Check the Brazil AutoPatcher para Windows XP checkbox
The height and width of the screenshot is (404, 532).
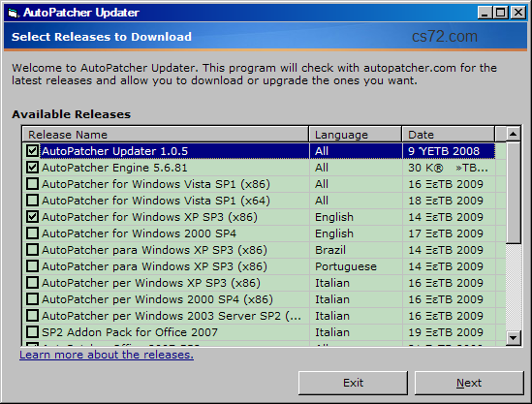[33, 250]
